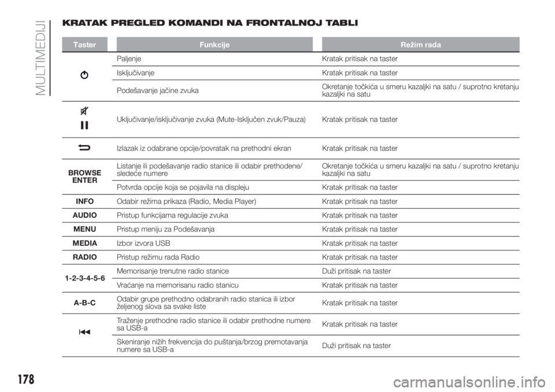Click the MENU row label

[x=84, y=229]
